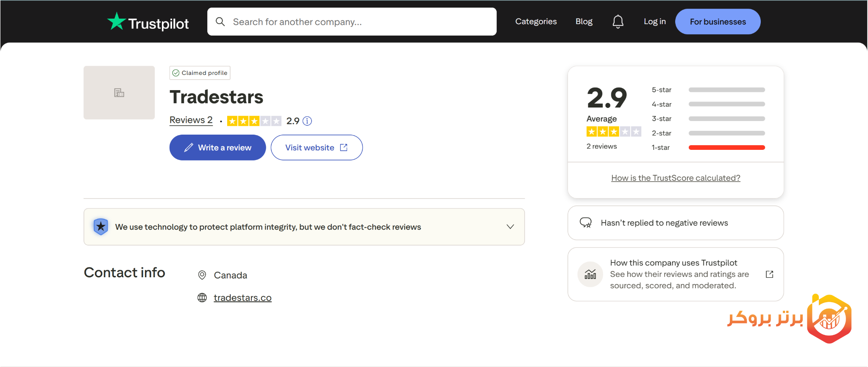Open notifications bell icon
868x367 pixels.
tap(618, 22)
